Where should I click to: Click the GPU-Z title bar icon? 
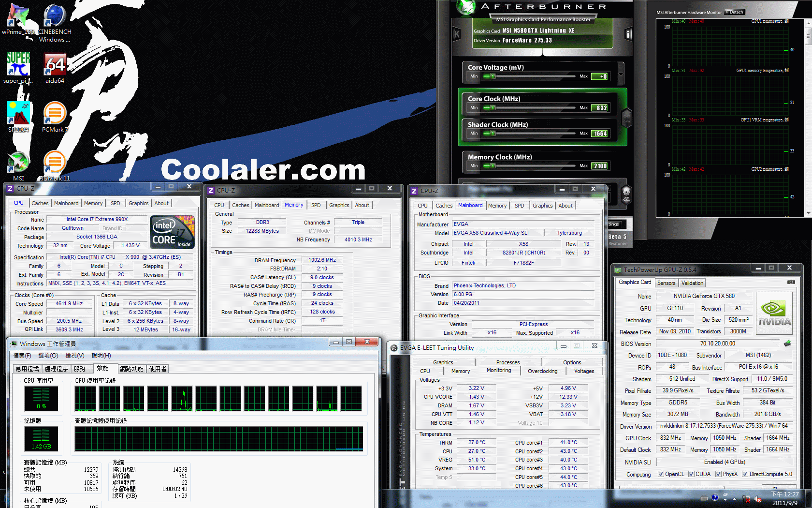pos(618,270)
